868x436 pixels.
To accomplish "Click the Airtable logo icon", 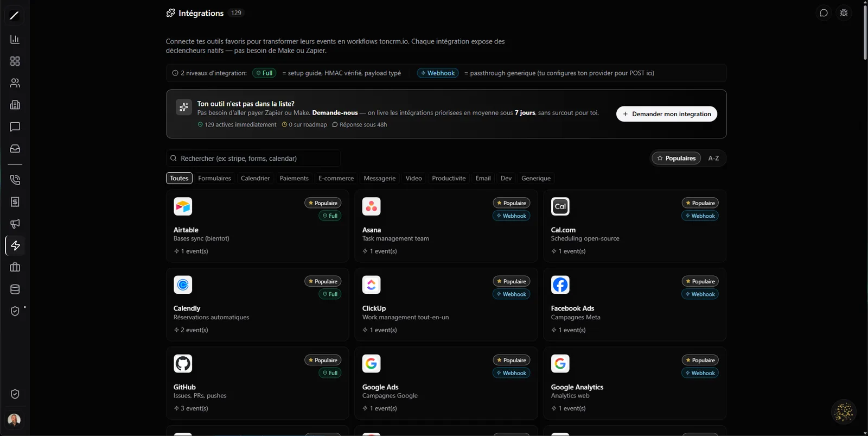I will pyautogui.click(x=183, y=206).
